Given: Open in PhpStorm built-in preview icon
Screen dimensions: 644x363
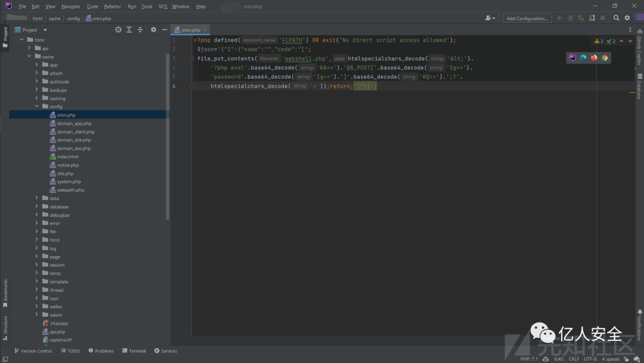Looking at the screenshot, I should point(572,58).
